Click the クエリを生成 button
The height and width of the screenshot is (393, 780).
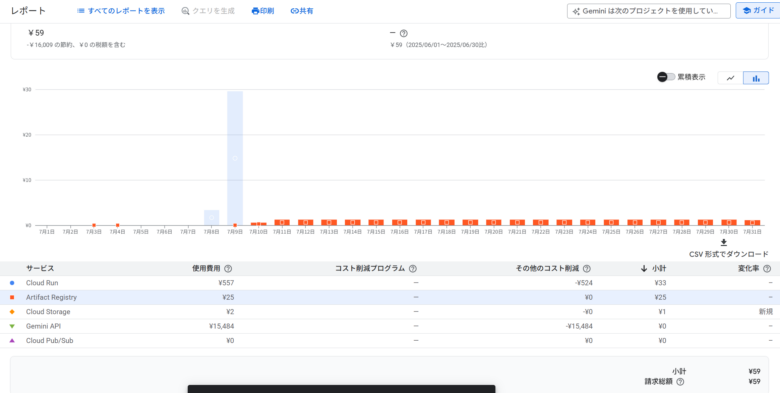(208, 11)
